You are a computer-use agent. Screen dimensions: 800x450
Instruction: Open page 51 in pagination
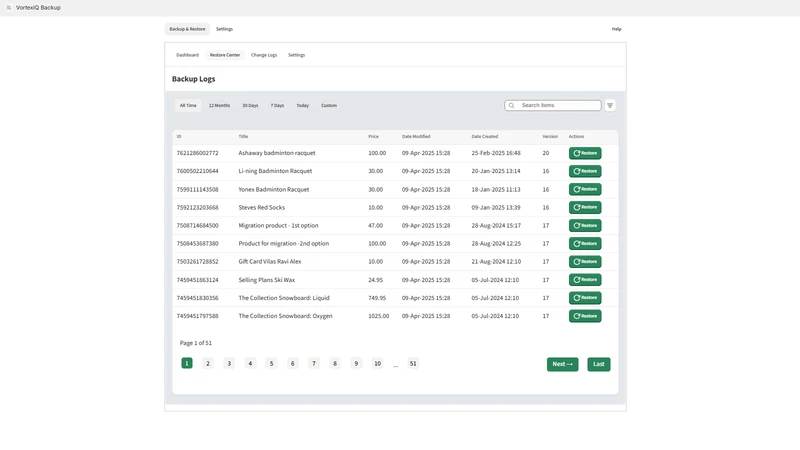413,363
